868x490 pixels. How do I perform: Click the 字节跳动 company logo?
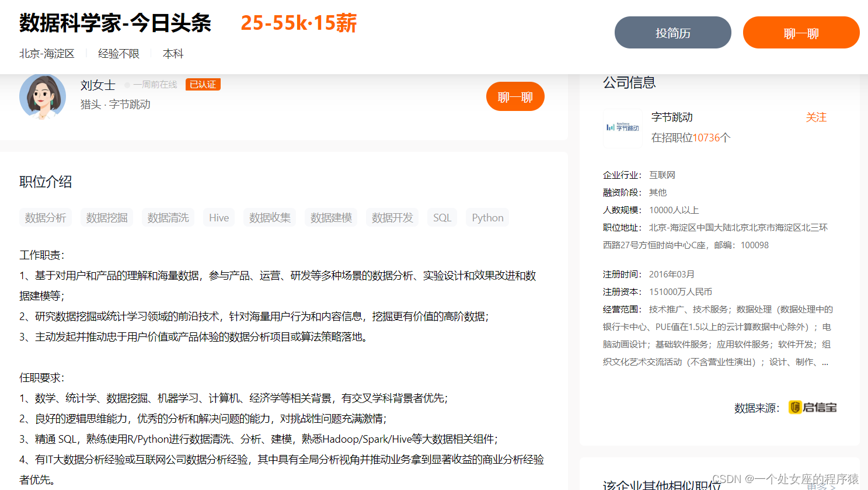pos(622,127)
